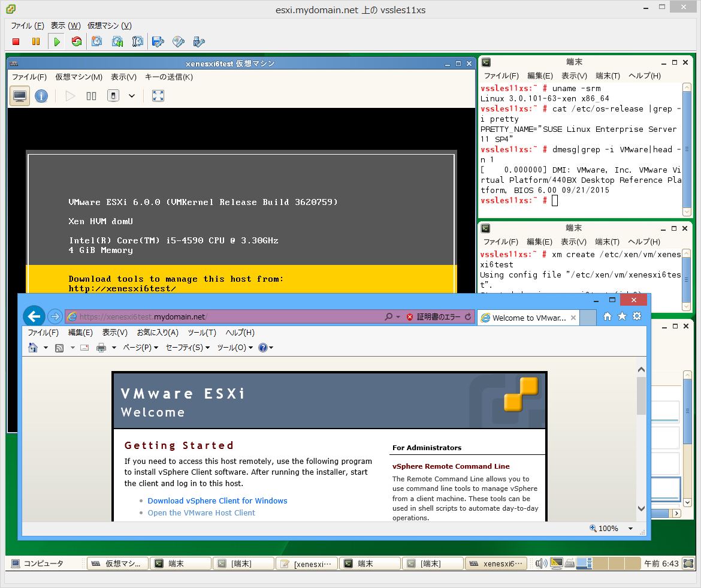Click the print icon in command bar
This screenshot has height=588, width=701.
[x=101, y=348]
